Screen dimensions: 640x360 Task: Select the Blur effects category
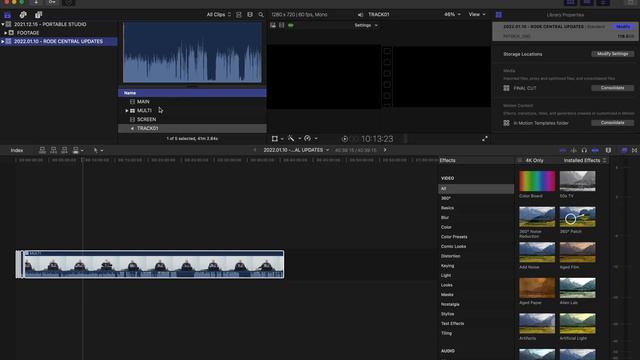445,218
